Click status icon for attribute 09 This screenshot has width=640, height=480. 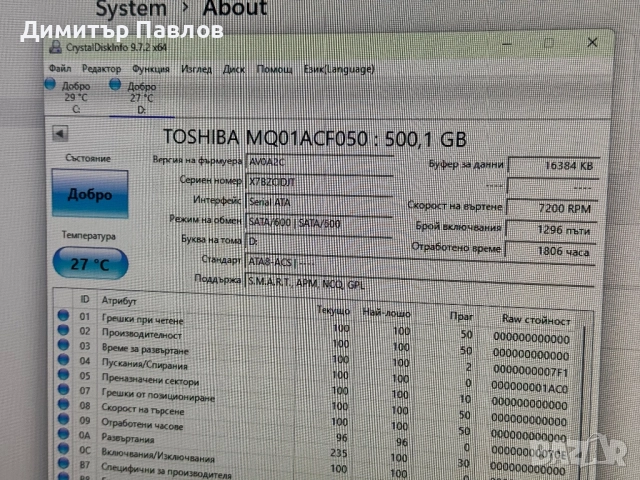click(x=63, y=419)
